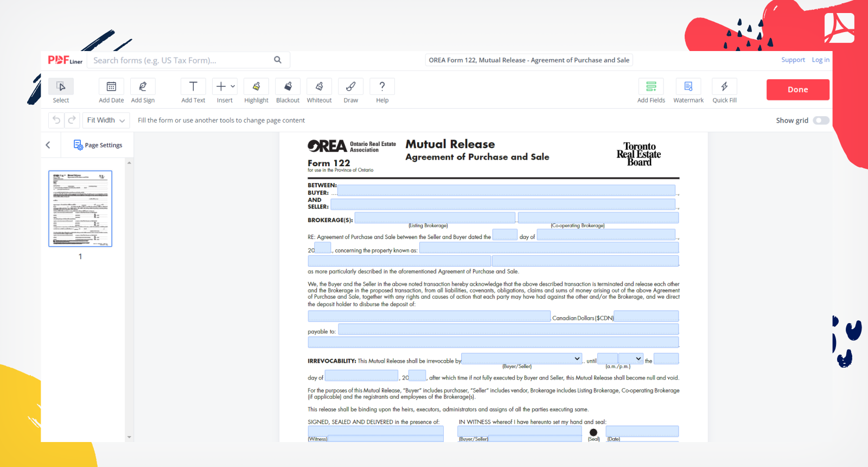The image size is (868, 467).
Task: Select the page 1 thumbnail
Action: [80, 209]
